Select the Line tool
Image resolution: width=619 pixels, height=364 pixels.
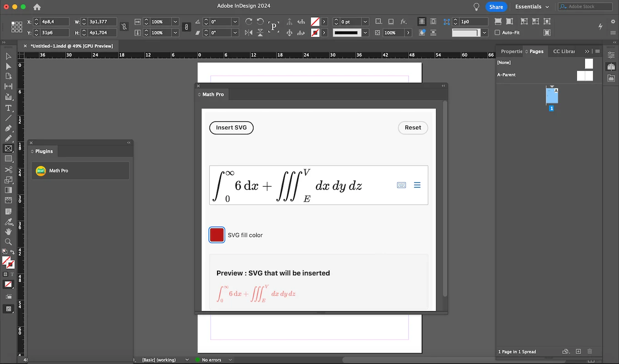tap(8, 118)
